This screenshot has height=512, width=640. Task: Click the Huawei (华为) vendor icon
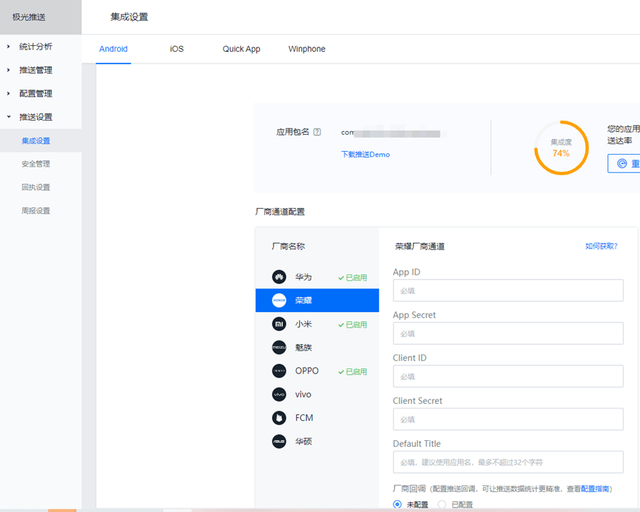point(279,277)
